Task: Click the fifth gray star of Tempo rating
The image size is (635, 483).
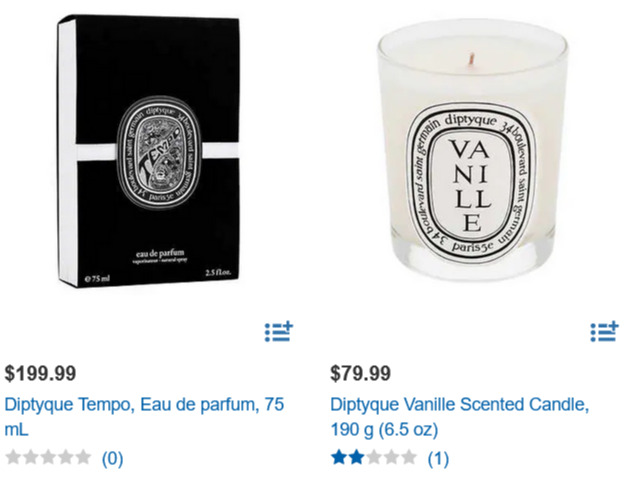Action: pos(83,457)
